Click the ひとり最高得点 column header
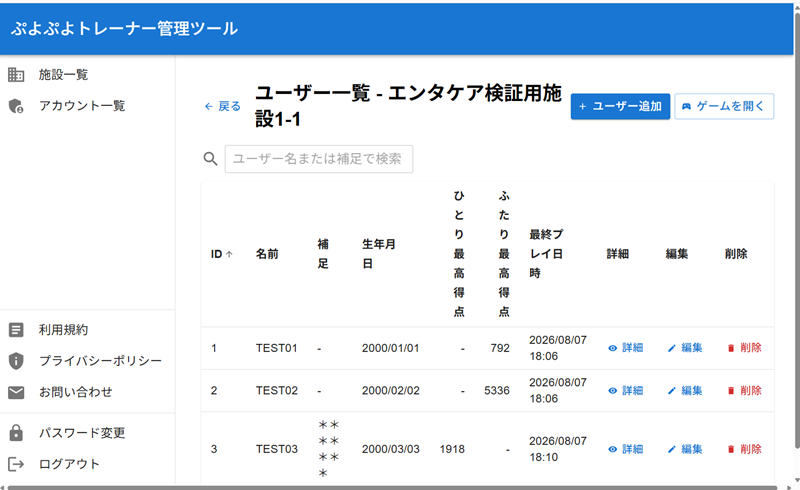Viewport: 800px width, 490px height. 459,254
